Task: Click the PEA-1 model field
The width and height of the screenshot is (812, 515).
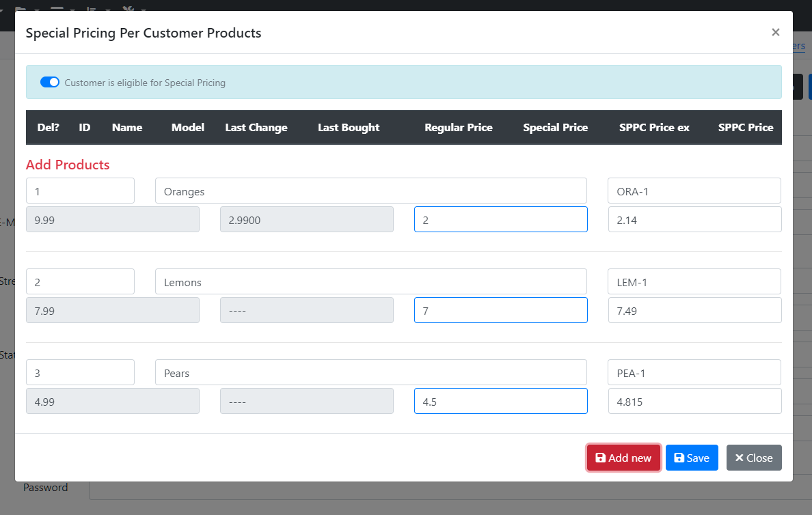Action: pyautogui.click(x=694, y=373)
